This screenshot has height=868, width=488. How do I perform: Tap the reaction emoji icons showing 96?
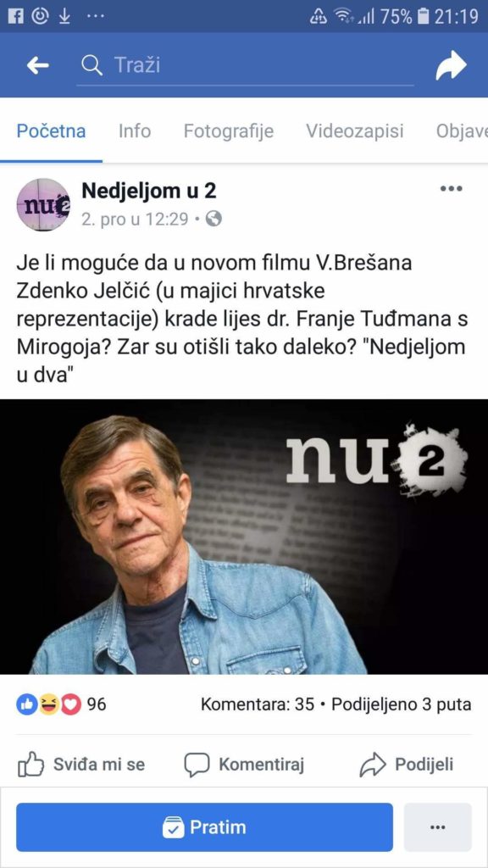tap(48, 704)
